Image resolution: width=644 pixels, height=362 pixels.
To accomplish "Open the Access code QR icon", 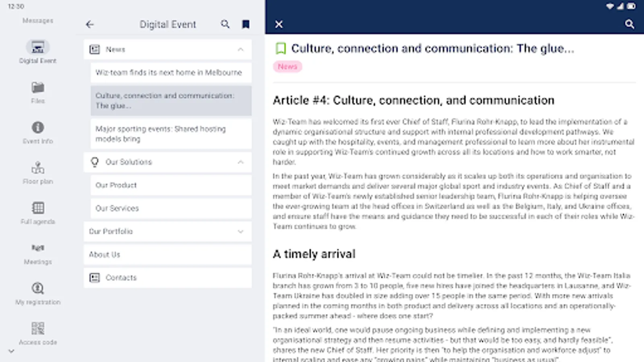I will coord(38,329).
